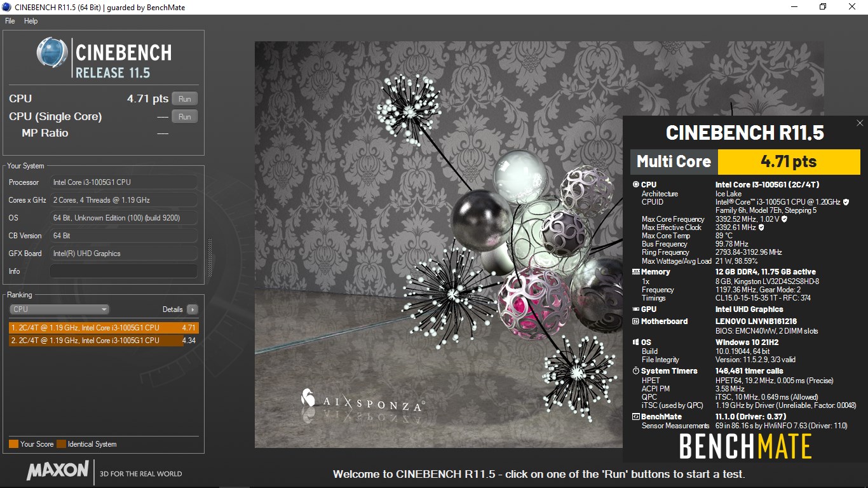
Task: Click the Windows 10 21H2 value
Action: click(x=748, y=342)
